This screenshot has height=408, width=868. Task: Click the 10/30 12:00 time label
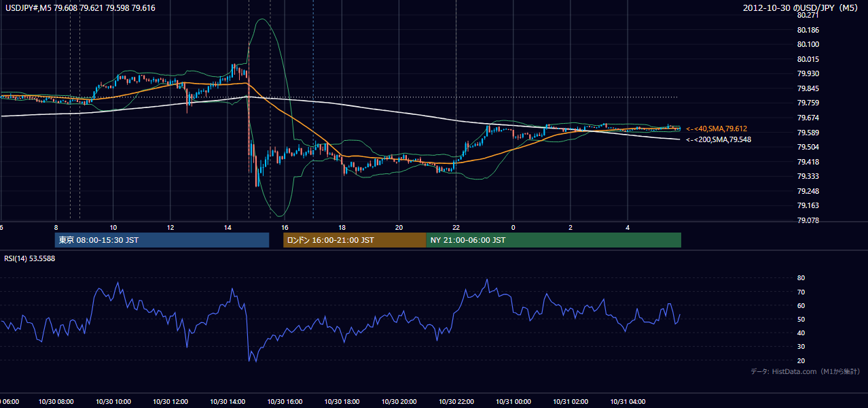[x=170, y=402]
